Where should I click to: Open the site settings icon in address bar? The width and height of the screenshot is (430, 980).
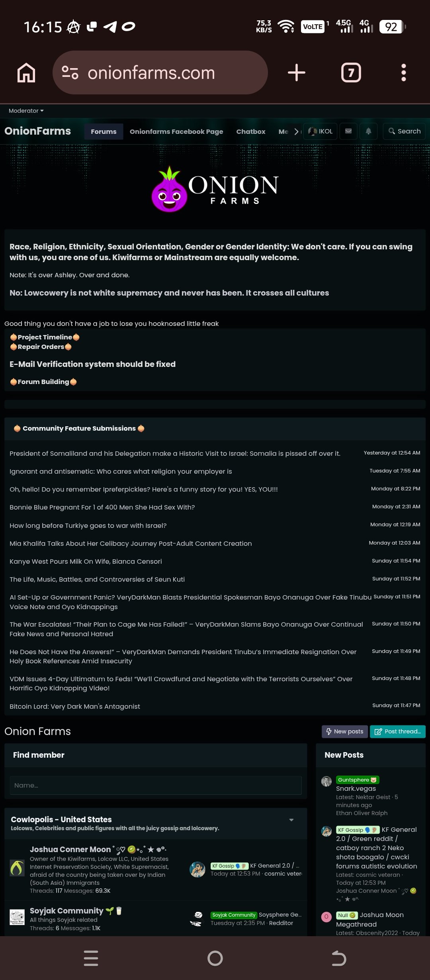(70, 73)
